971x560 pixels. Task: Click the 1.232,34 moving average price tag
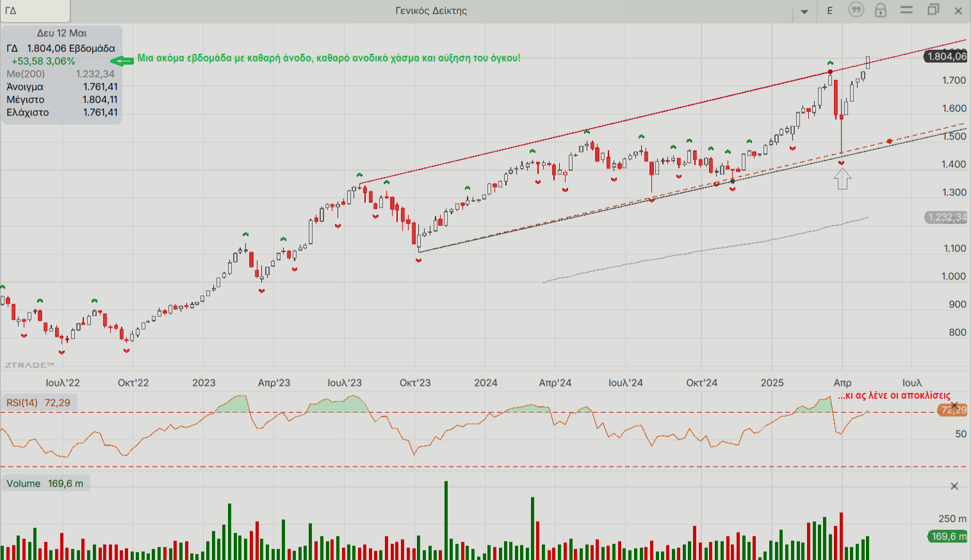[x=947, y=218]
